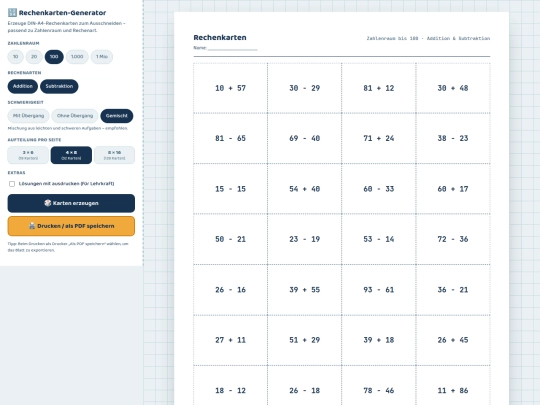Click the card 69 - 40

coord(304,138)
